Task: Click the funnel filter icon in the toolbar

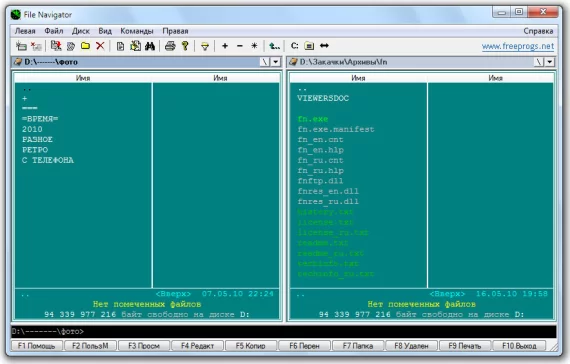Action: [x=205, y=46]
